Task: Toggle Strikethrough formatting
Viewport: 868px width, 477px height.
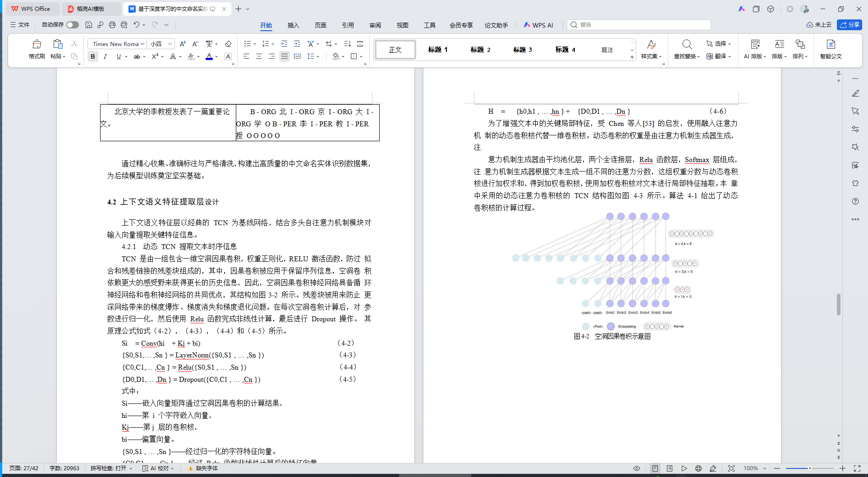Action: (x=137, y=56)
